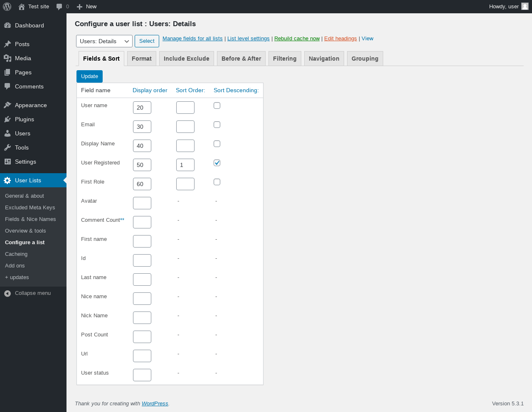Select the Fields & Sort tab
Viewport: 532px width, 412px height.
coord(101,59)
